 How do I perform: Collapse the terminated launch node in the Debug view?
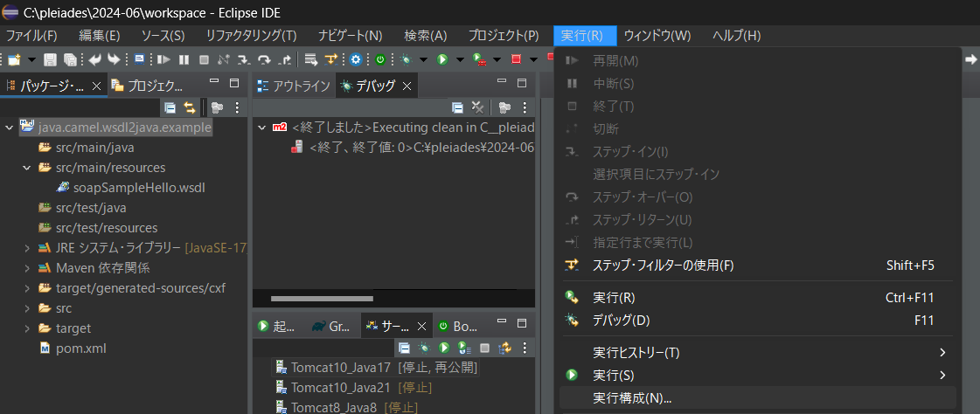tap(262, 128)
